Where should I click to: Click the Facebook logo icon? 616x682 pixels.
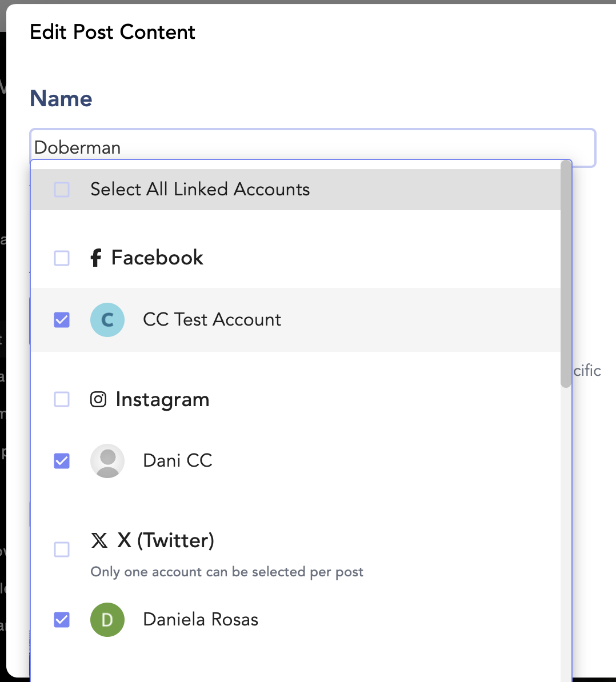[x=96, y=258]
